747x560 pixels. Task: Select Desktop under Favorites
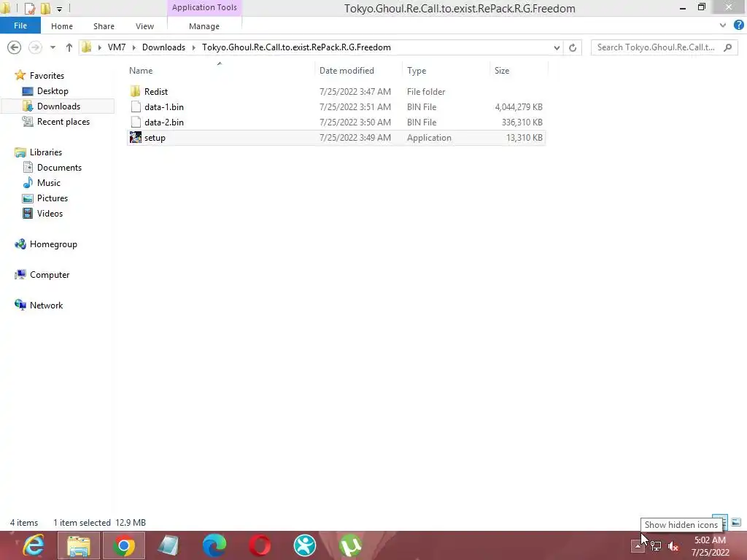click(53, 91)
